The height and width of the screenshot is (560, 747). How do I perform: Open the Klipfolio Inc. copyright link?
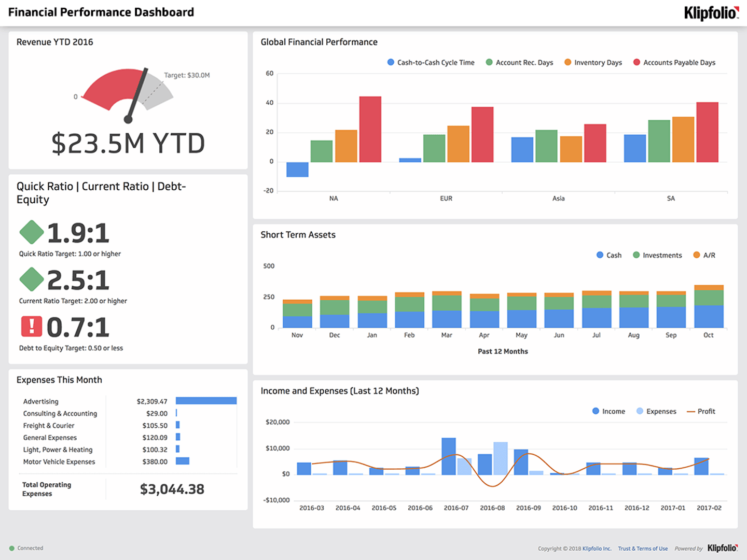[597, 549]
